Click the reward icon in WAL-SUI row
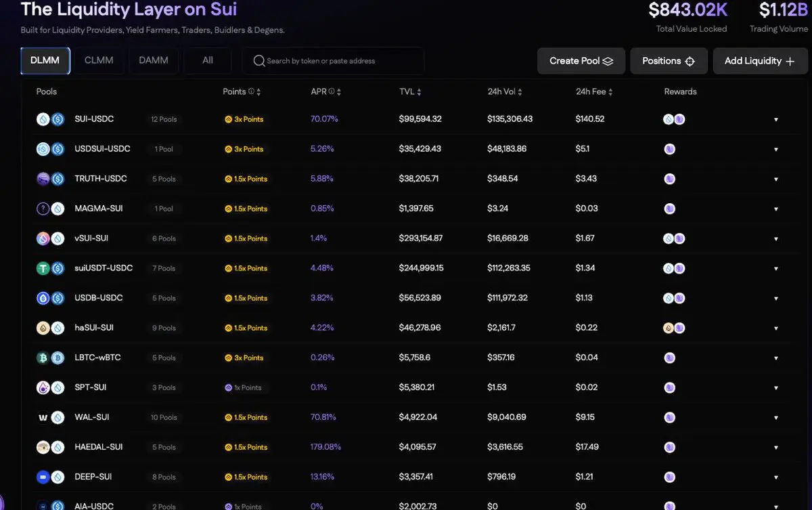Screen dimensions: 812x510 [670, 417]
